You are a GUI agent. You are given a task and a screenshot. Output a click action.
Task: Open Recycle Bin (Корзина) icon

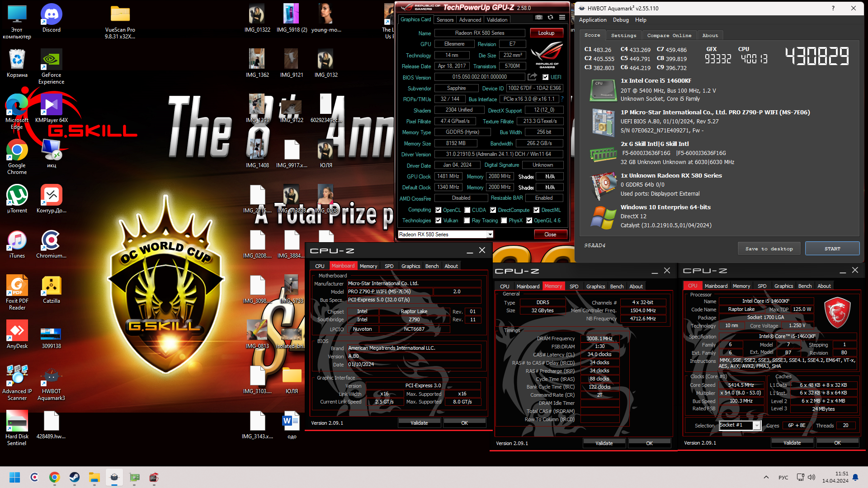point(17,63)
